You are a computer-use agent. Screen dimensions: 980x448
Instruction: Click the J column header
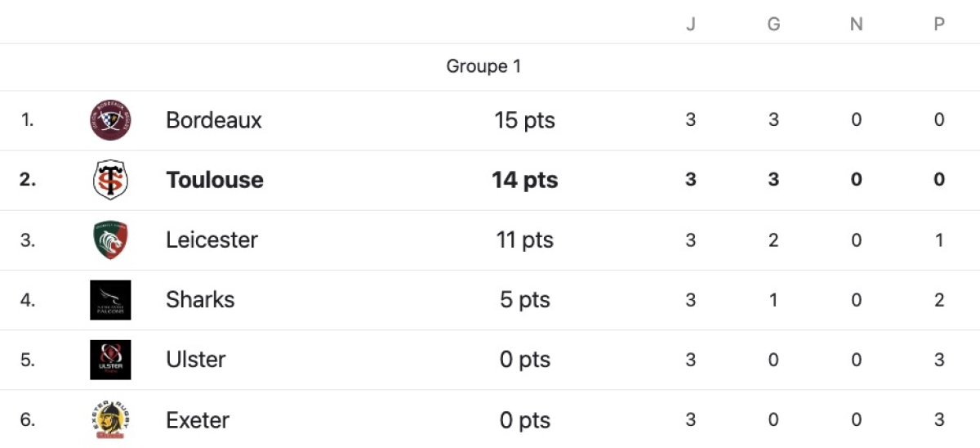[x=691, y=25]
